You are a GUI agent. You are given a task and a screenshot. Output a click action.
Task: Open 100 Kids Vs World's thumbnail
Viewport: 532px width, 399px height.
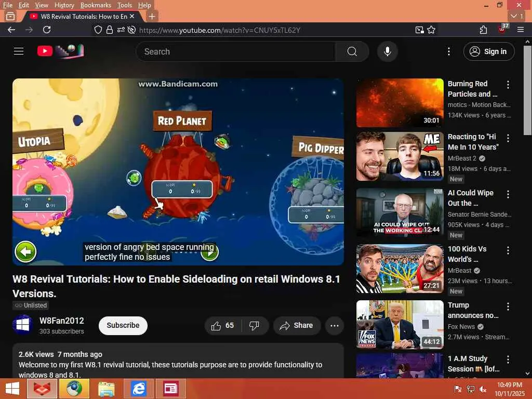pos(400,269)
